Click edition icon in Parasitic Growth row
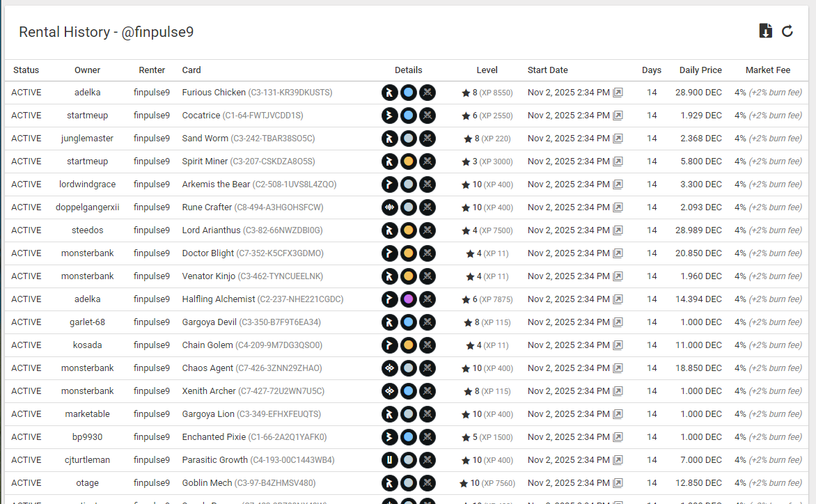This screenshot has width=816, height=504. [389, 459]
